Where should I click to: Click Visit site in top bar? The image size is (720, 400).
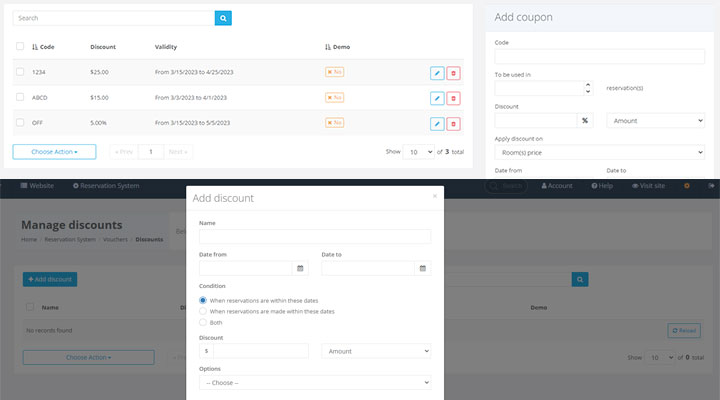(648, 186)
